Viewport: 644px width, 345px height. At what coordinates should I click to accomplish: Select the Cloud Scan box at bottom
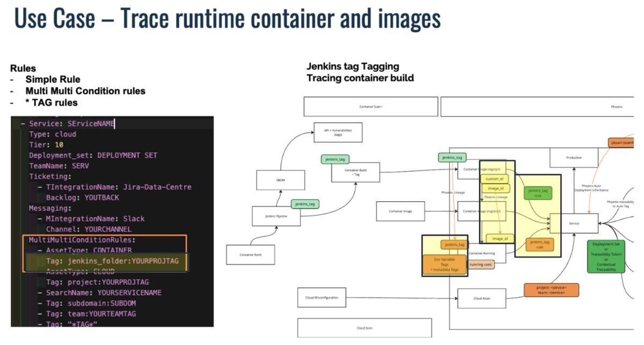(364, 328)
